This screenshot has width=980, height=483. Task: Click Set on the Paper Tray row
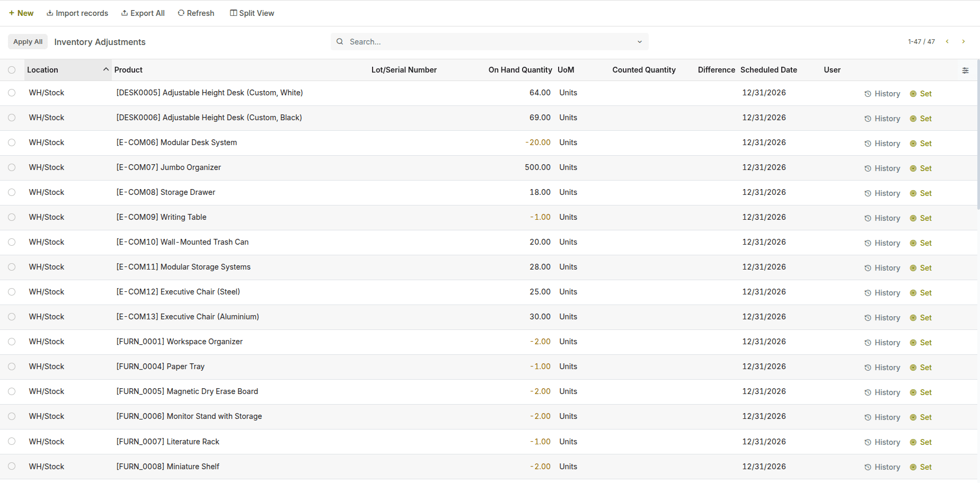pyautogui.click(x=921, y=367)
